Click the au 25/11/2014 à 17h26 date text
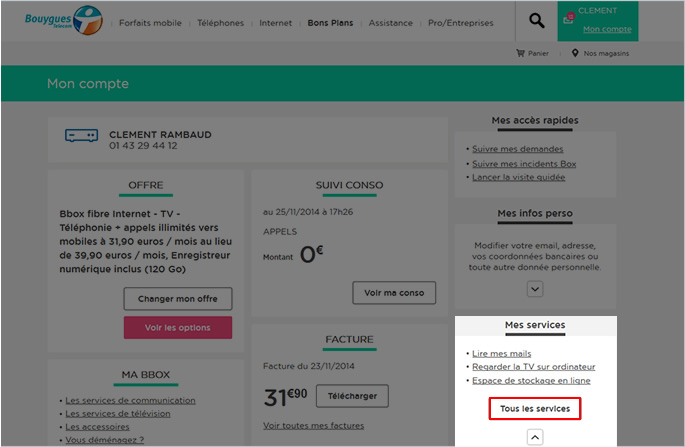Image resolution: width=685 pixels, height=447 pixels. pos(308,212)
